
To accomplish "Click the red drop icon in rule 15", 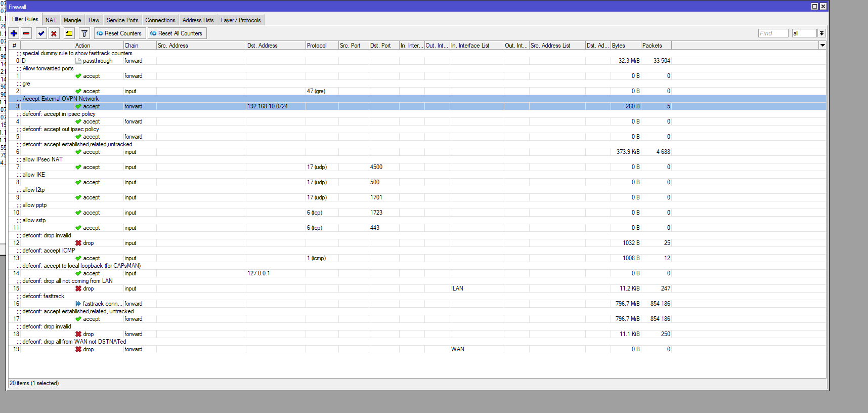I will (78, 288).
